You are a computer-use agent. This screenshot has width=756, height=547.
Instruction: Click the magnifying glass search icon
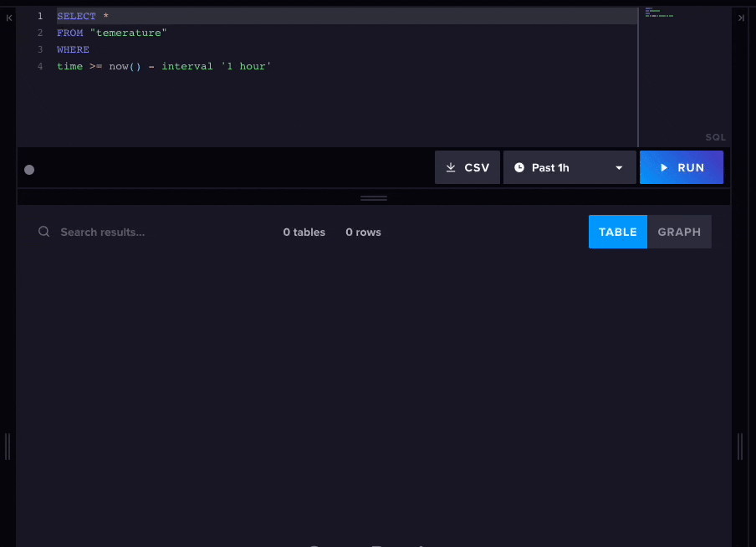[x=43, y=232]
